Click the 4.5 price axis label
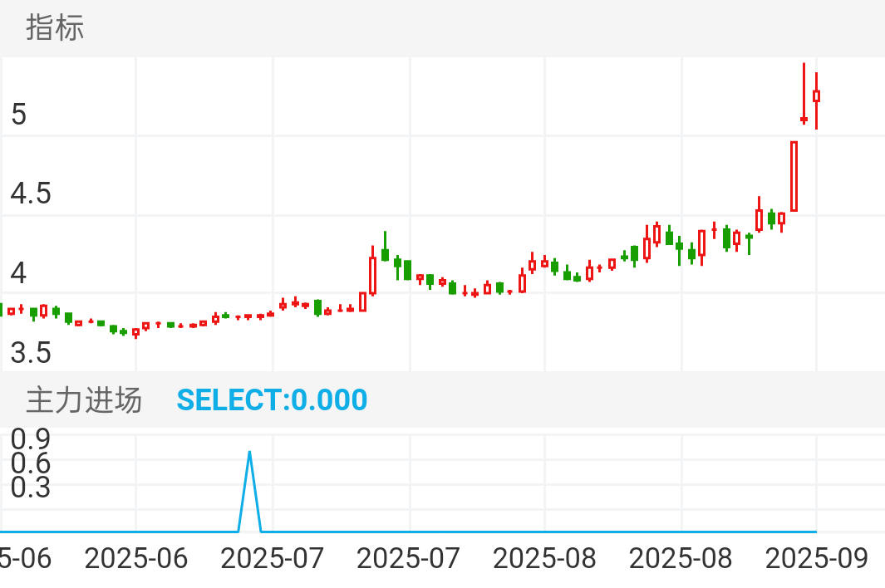The image size is (885, 588). [x=31, y=194]
